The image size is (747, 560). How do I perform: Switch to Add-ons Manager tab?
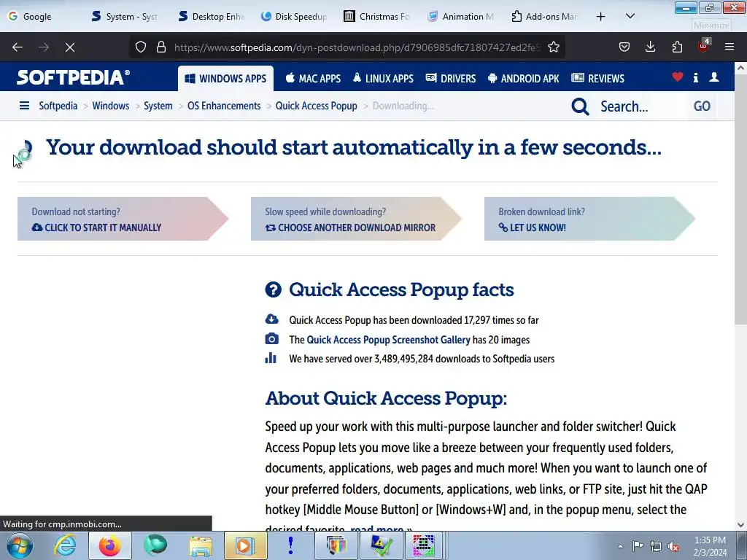(x=544, y=17)
